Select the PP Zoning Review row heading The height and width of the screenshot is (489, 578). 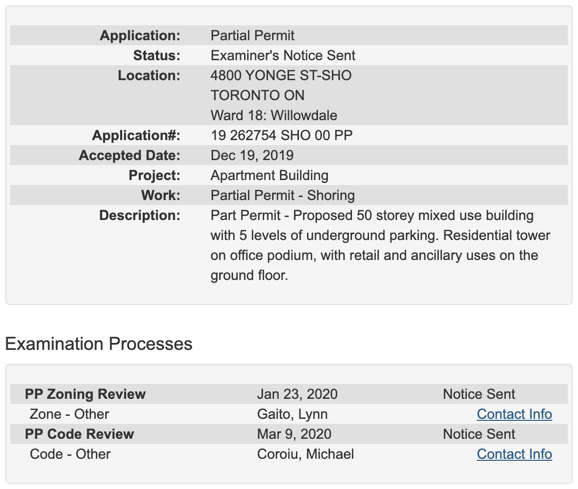pos(85,394)
